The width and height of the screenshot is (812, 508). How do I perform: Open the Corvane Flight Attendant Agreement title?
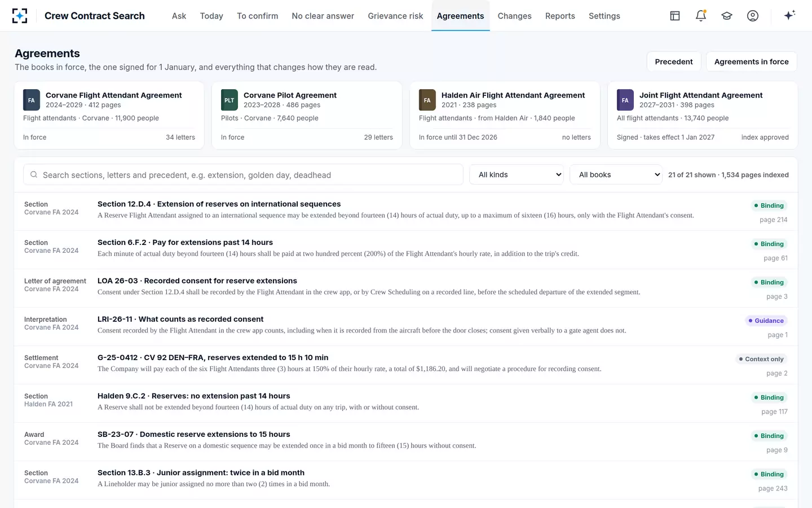pos(114,95)
